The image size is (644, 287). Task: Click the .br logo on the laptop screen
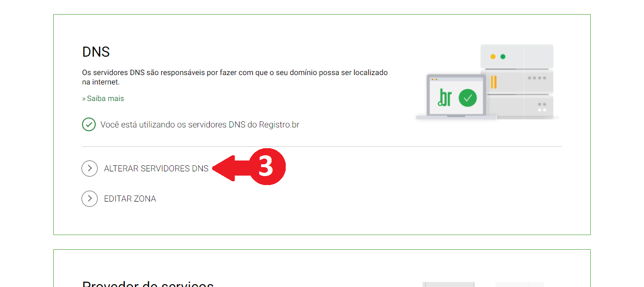[445, 97]
